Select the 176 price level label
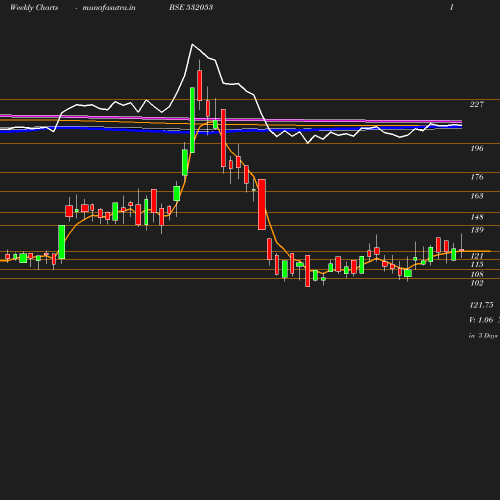Viewport: 500px width, 500px height. [477, 177]
